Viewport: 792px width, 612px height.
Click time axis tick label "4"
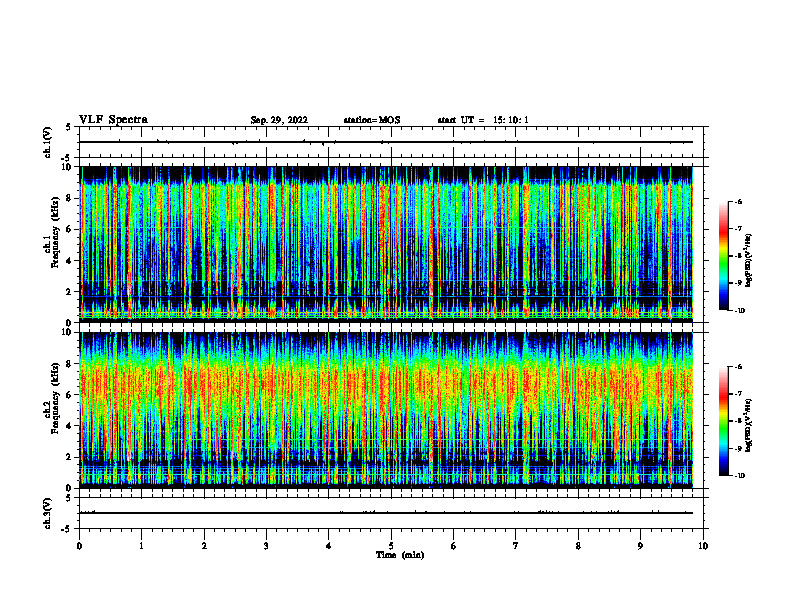[x=329, y=546]
